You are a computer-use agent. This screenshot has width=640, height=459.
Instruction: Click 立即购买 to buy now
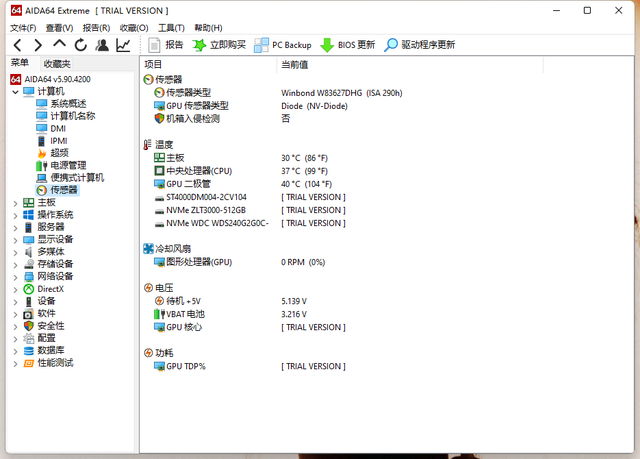coord(219,45)
